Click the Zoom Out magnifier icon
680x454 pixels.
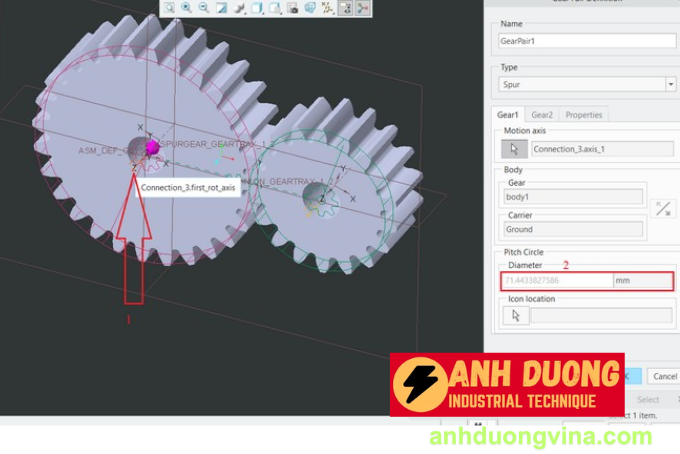(203, 8)
